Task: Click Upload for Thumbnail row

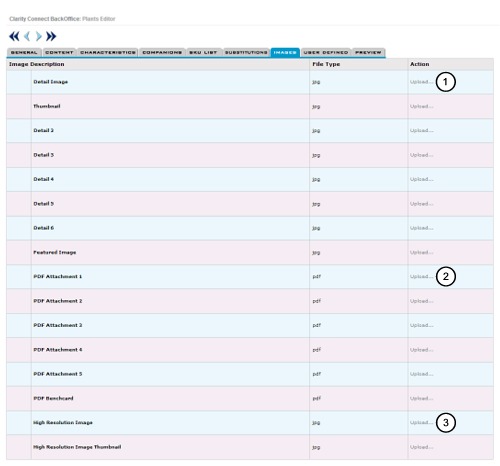Action: (422, 106)
